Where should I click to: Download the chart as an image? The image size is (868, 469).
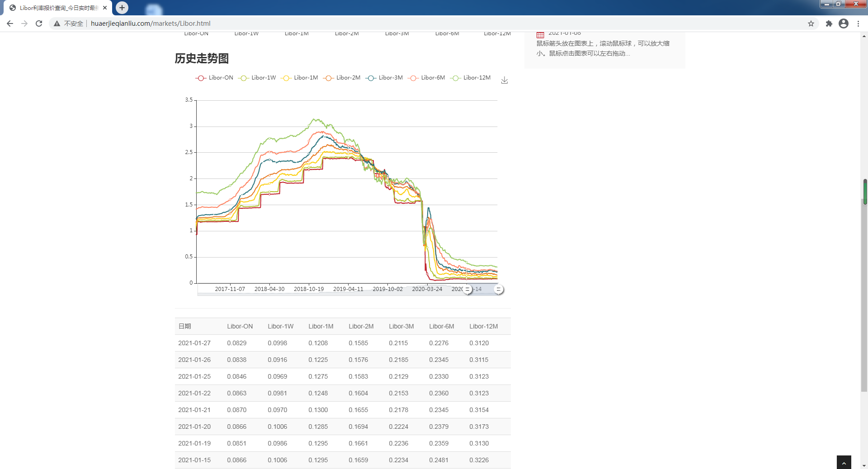[x=504, y=80]
